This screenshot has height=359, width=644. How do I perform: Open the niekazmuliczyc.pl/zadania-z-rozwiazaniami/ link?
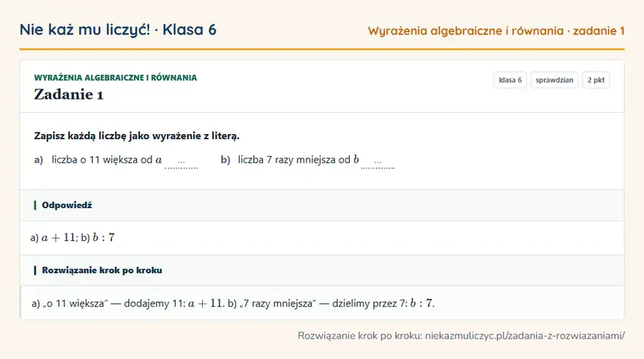point(525,336)
